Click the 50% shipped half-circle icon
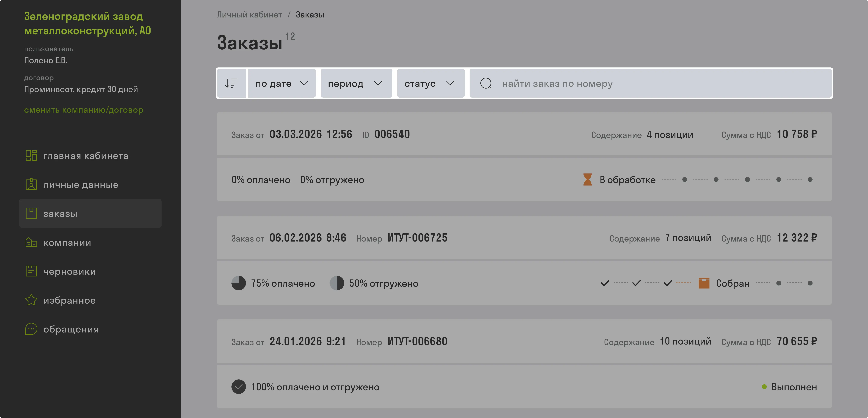 337,283
